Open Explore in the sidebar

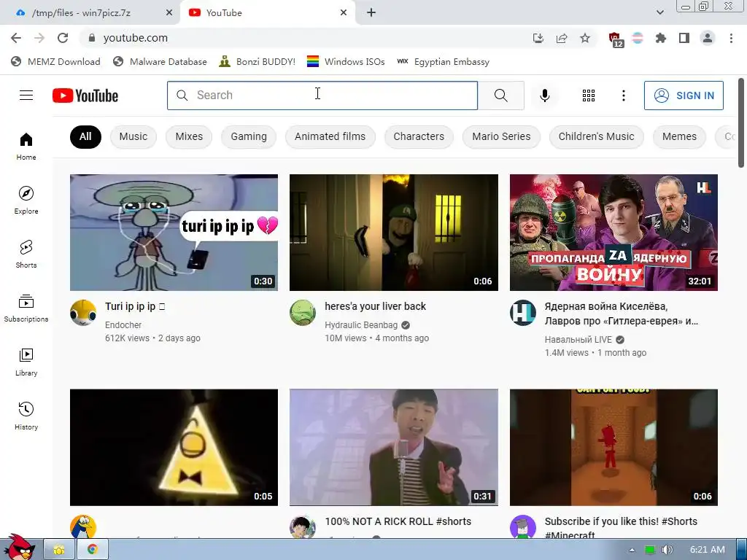(26, 200)
